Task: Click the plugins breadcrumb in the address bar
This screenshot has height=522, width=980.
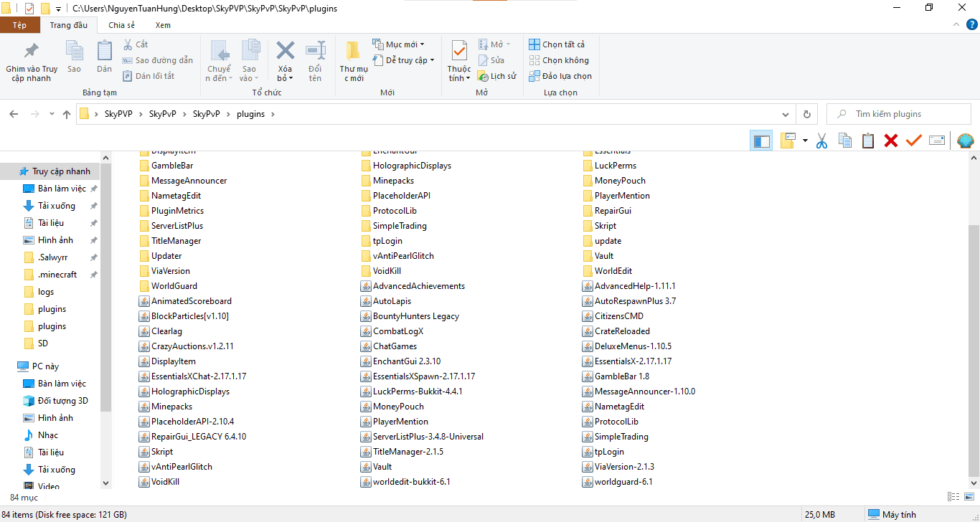Action: pyautogui.click(x=250, y=114)
